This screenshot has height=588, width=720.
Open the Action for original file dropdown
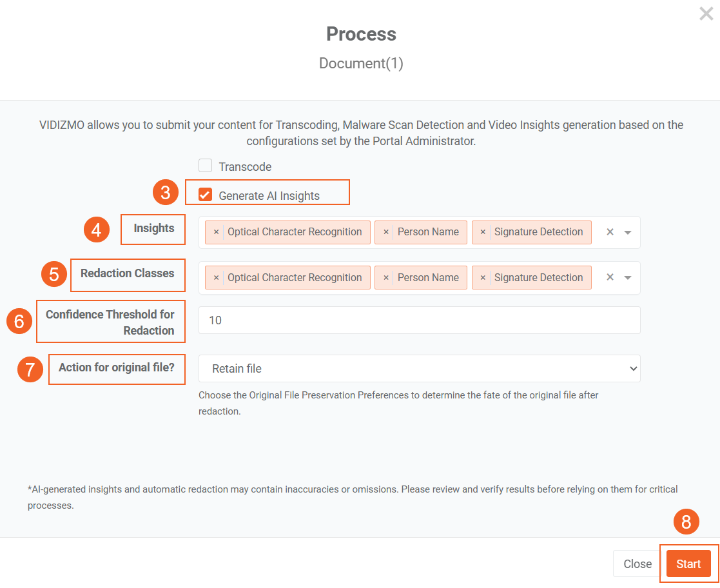[419, 369]
